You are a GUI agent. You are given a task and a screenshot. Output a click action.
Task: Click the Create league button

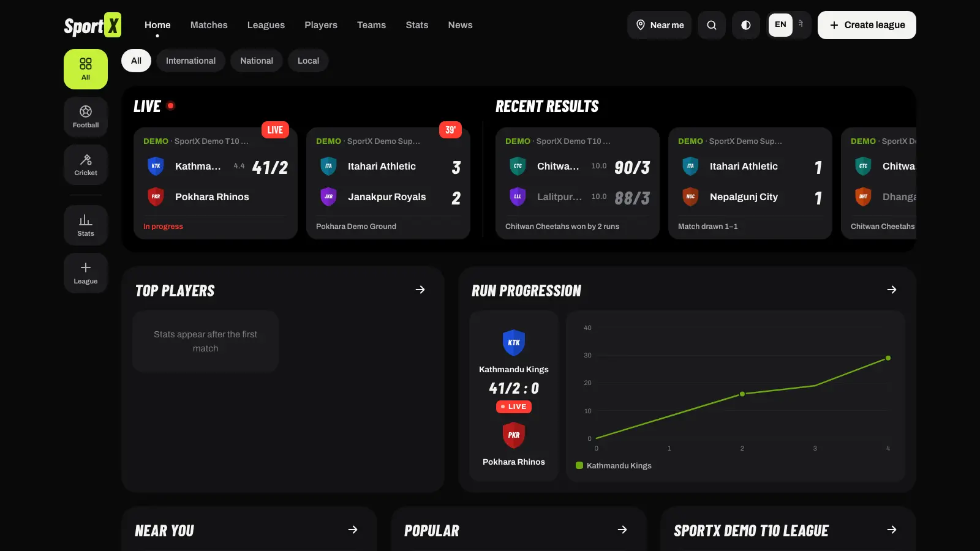coord(867,25)
